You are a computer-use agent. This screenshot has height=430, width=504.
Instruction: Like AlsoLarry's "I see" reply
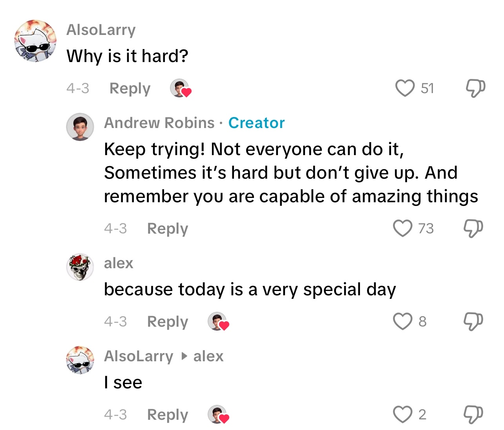(403, 414)
